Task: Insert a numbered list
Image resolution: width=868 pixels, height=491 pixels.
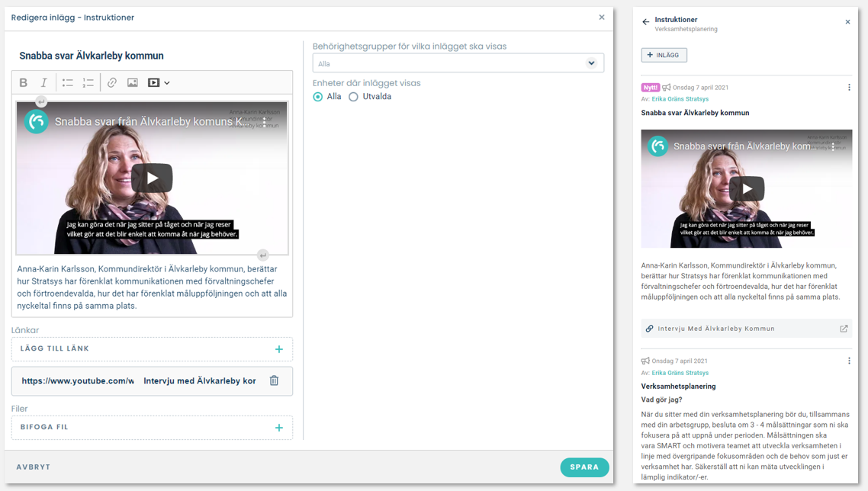Action: point(88,82)
